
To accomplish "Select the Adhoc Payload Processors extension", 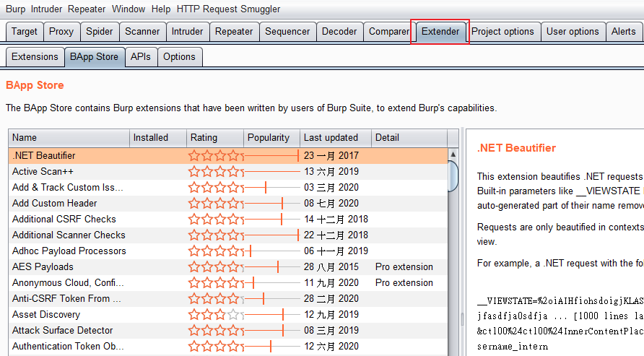I will pyautogui.click(x=228, y=251).
